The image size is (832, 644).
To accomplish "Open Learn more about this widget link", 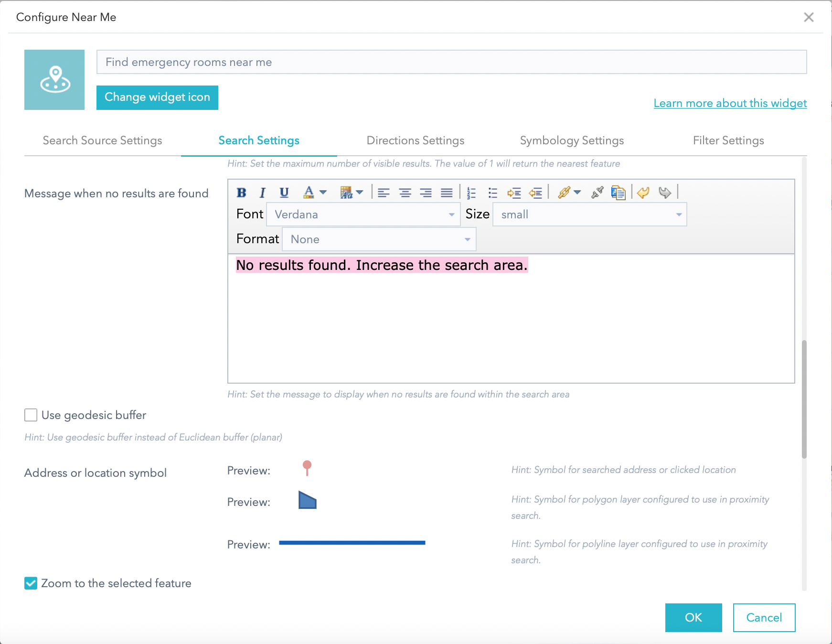I will pos(730,103).
